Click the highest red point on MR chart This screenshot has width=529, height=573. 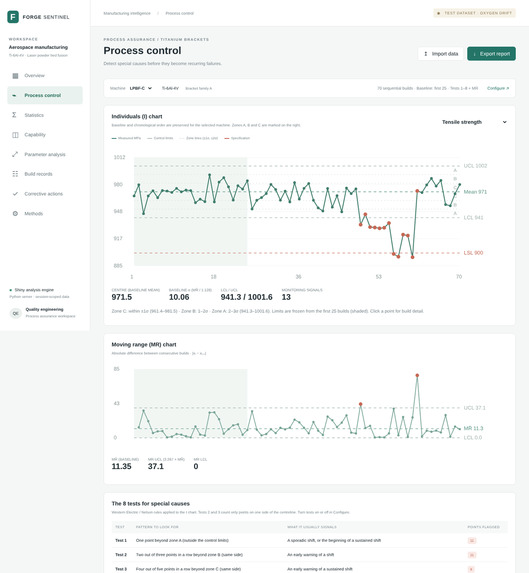click(417, 375)
